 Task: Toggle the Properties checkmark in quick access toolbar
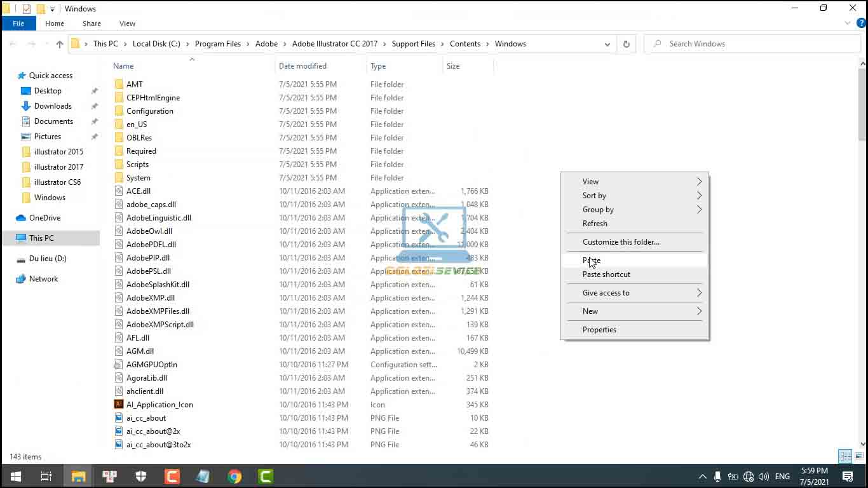[x=26, y=9]
